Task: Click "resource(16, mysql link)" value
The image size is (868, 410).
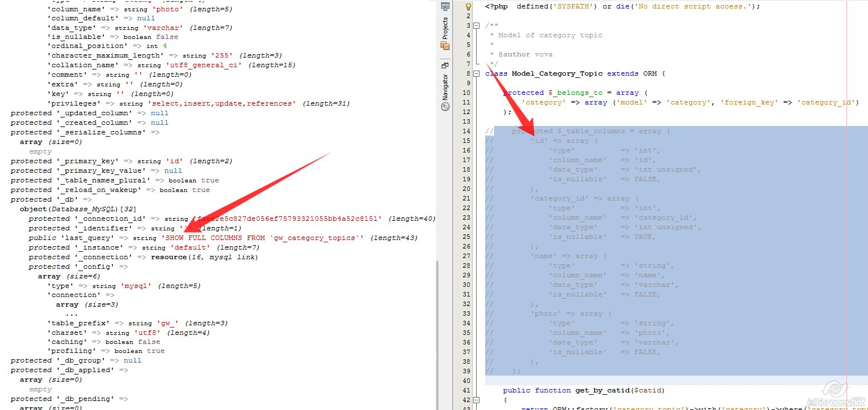Action: coord(204,257)
